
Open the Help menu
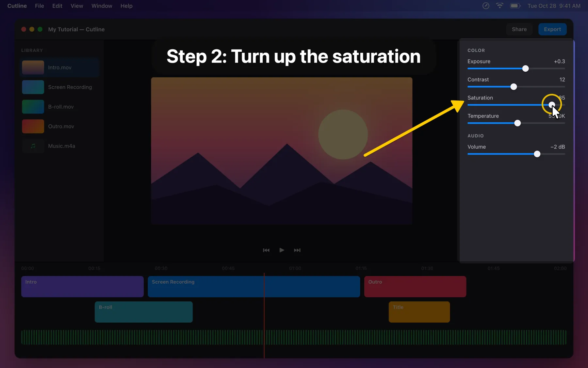pos(126,6)
